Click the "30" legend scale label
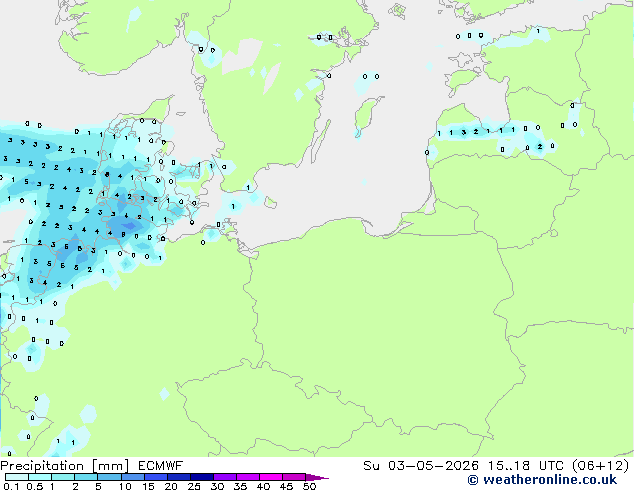The image size is (634, 490). coord(217,486)
